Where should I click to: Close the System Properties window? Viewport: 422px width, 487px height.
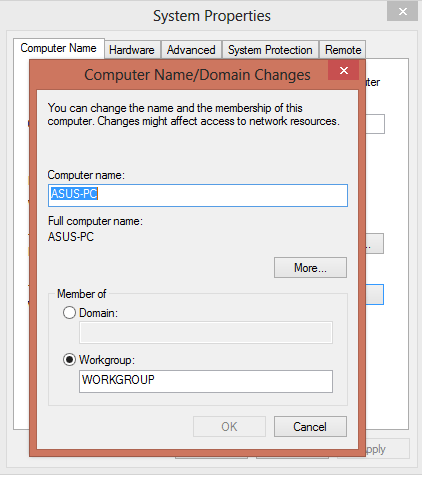(x=402, y=12)
